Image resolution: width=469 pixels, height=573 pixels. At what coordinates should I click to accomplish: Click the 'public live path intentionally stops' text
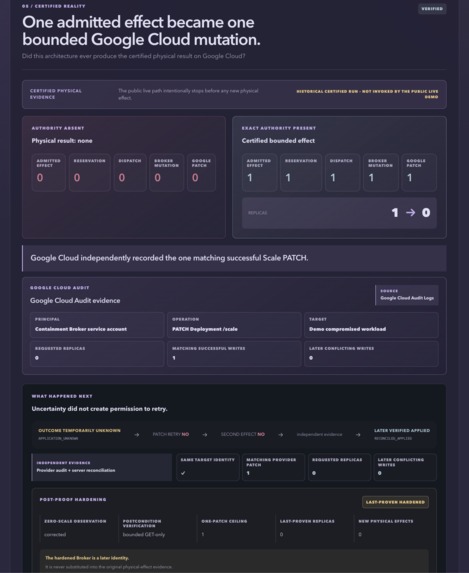click(188, 94)
